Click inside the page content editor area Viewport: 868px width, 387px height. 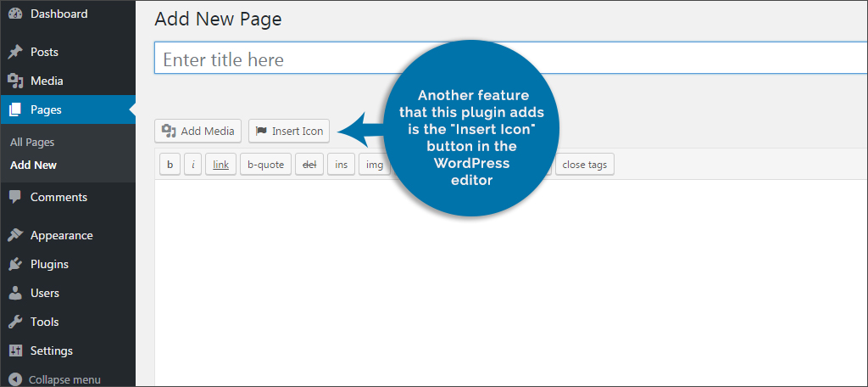(x=511, y=283)
